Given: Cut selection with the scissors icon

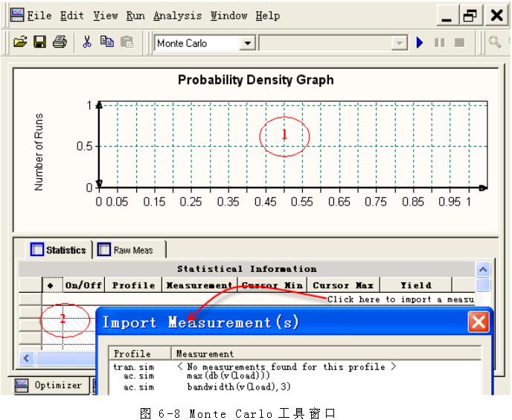Looking at the screenshot, I should tap(87, 42).
